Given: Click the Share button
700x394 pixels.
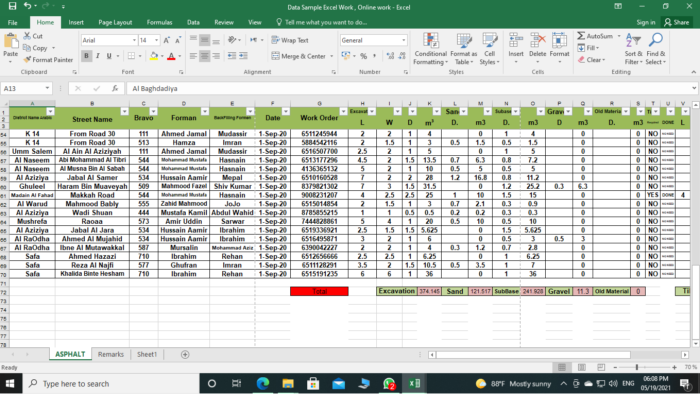Looking at the screenshot, I should pos(677,22).
